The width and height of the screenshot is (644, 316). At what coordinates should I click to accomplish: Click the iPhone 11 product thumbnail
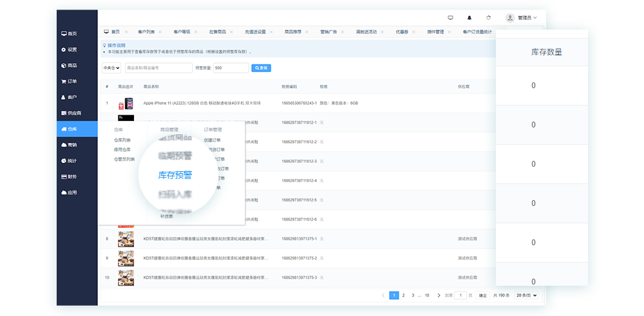pos(126,103)
